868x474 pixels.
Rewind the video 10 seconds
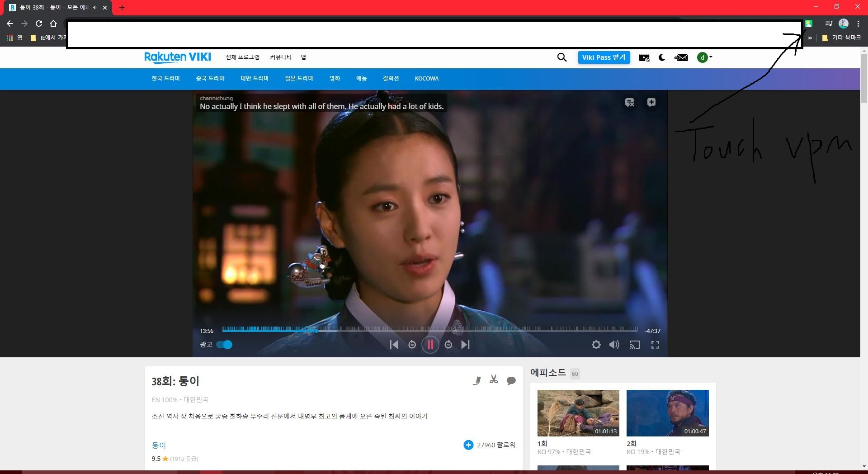412,345
